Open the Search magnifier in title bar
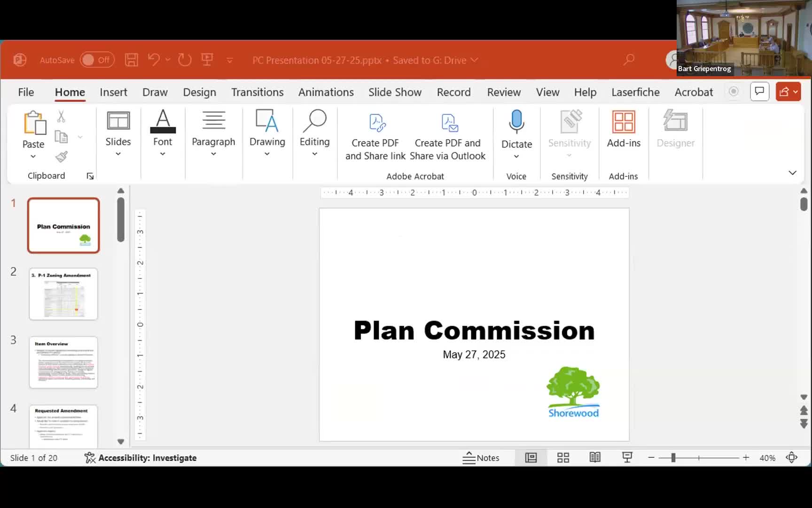 (x=629, y=60)
